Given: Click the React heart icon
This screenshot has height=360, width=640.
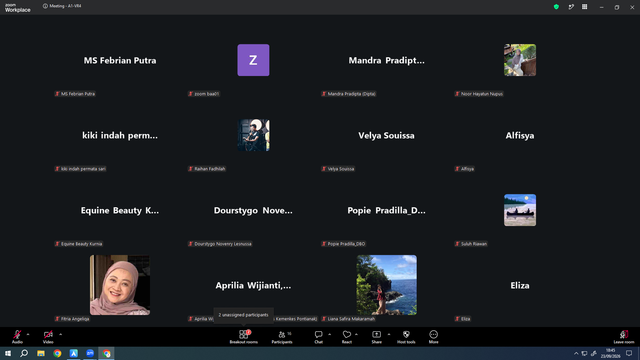Looking at the screenshot, I should click(347, 337).
